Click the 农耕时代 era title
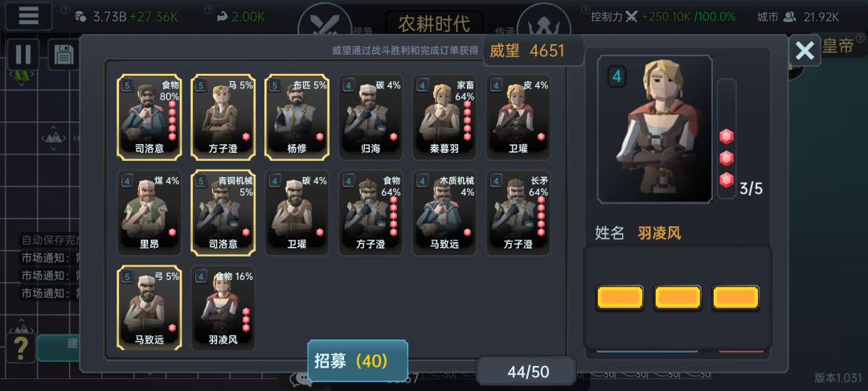The height and width of the screenshot is (391, 868). click(x=435, y=24)
